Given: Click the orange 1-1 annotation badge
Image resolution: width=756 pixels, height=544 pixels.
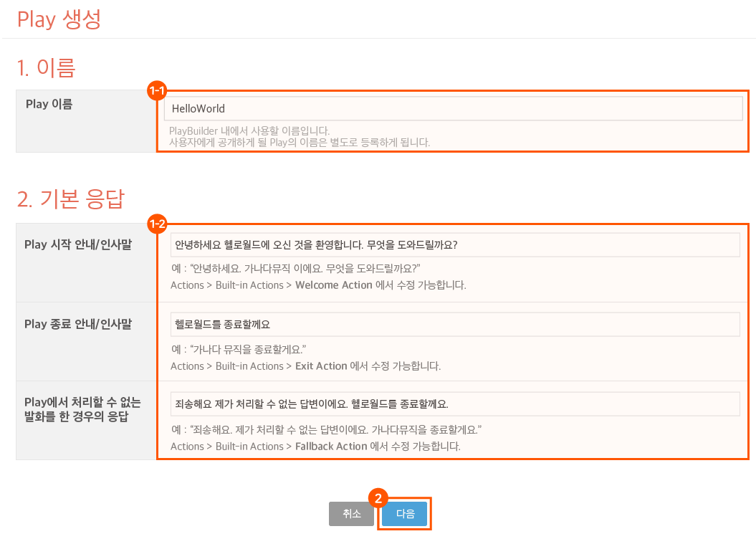Looking at the screenshot, I should coord(157,90).
